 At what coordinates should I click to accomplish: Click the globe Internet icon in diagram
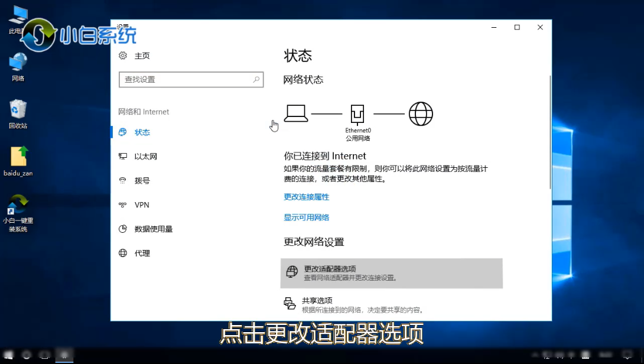coord(421,114)
